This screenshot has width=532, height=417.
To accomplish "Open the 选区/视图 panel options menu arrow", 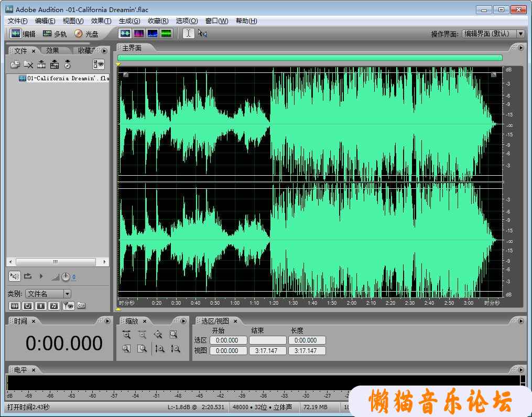I will (x=521, y=321).
